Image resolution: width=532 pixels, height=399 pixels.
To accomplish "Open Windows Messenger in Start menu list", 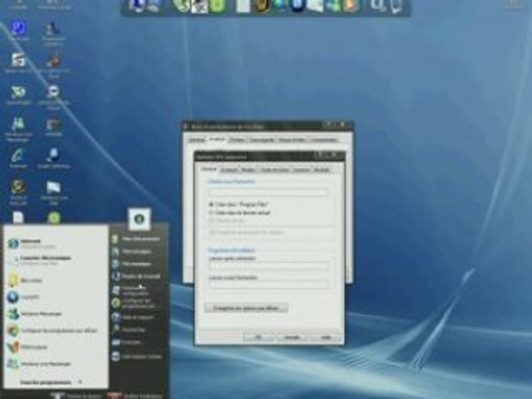I will [x=35, y=314].
